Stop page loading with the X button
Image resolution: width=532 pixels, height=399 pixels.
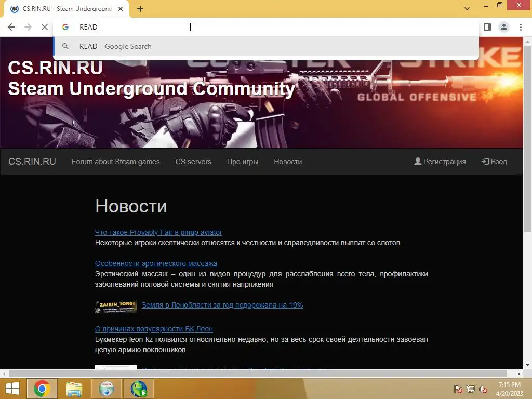pos(45,27)
